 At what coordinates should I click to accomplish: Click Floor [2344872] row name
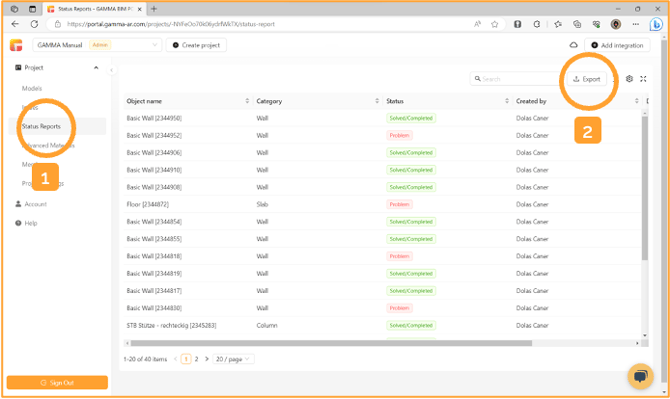point(147,204)
